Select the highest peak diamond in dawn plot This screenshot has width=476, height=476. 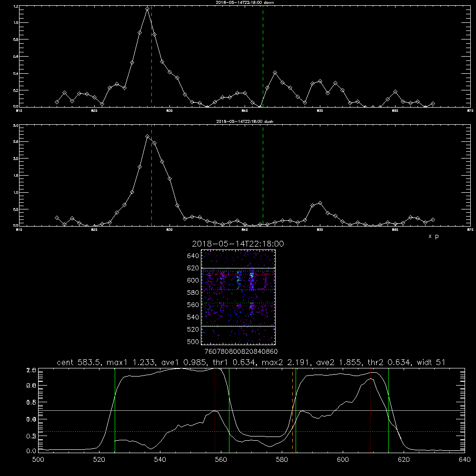(147, 9)
